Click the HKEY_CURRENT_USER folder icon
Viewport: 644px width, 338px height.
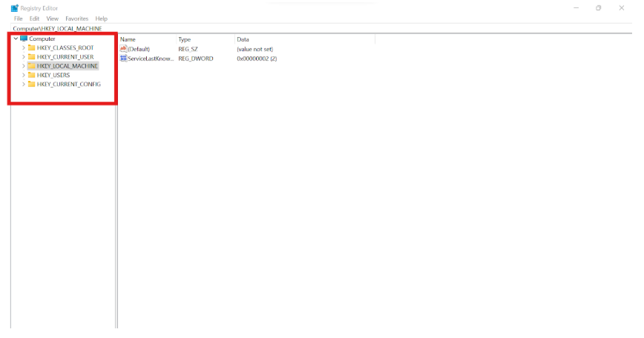pos(32,56)
